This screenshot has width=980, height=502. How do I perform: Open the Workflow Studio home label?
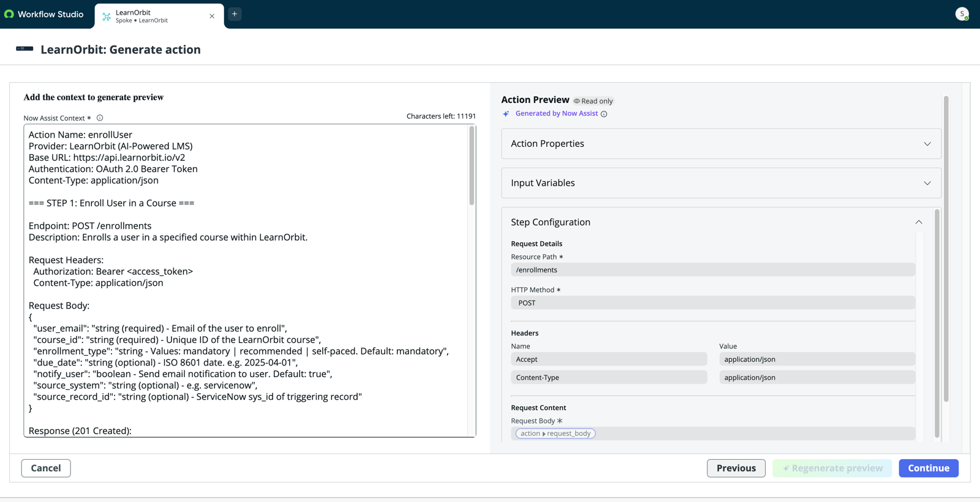click(x=50, y=14)
